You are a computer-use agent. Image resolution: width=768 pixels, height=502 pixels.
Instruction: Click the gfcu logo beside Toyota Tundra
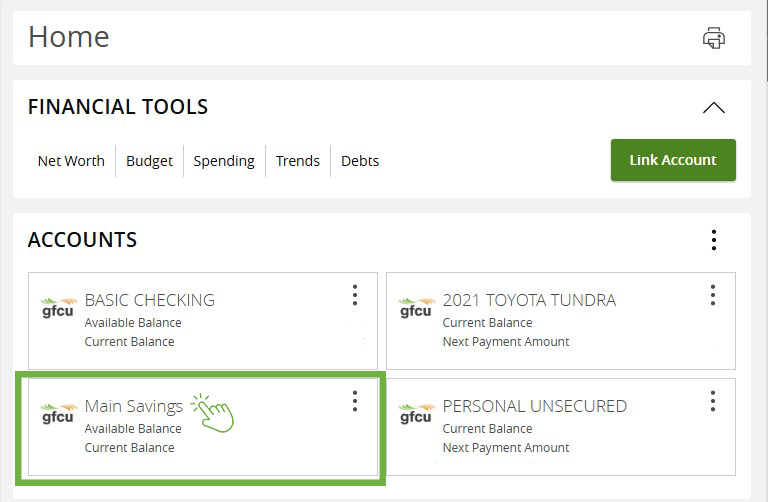point(416,308)
